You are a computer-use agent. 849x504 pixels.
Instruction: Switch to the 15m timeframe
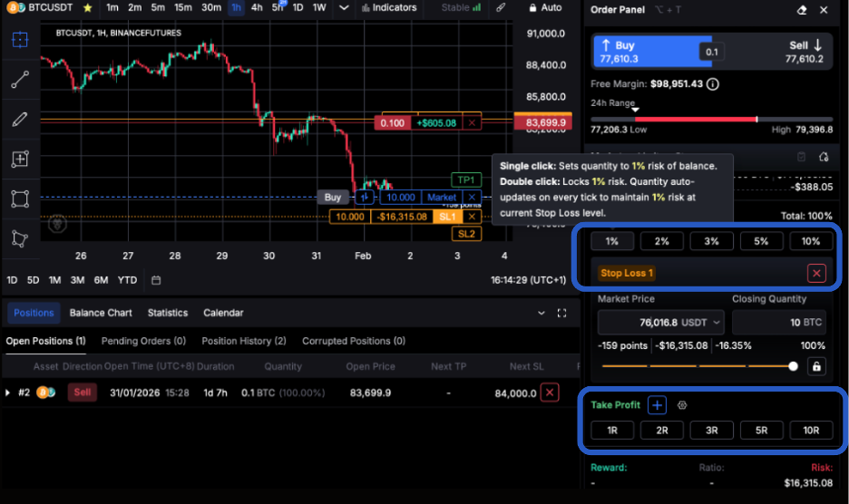(183, 7)
